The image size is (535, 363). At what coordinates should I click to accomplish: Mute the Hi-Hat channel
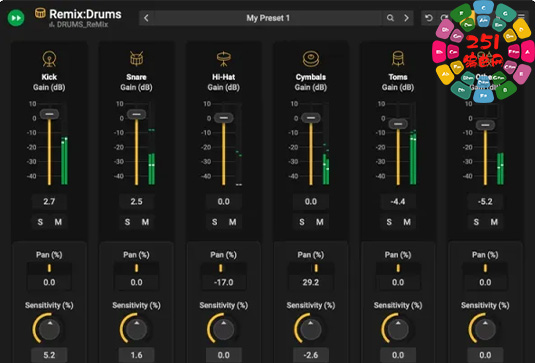[x=233, y=222]
